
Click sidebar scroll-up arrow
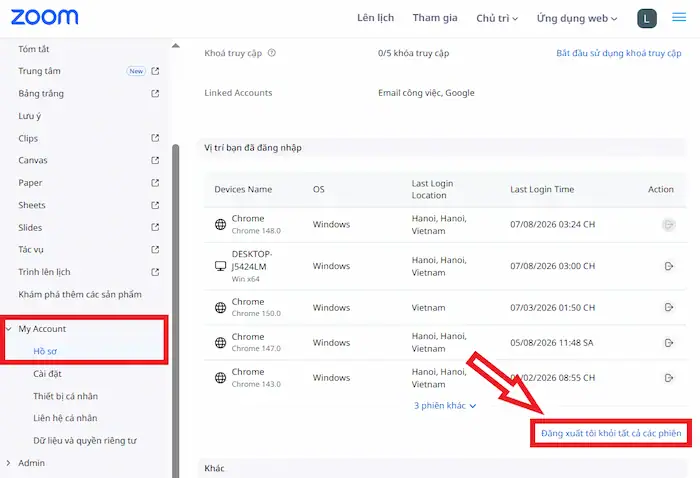tap(176, 46)
